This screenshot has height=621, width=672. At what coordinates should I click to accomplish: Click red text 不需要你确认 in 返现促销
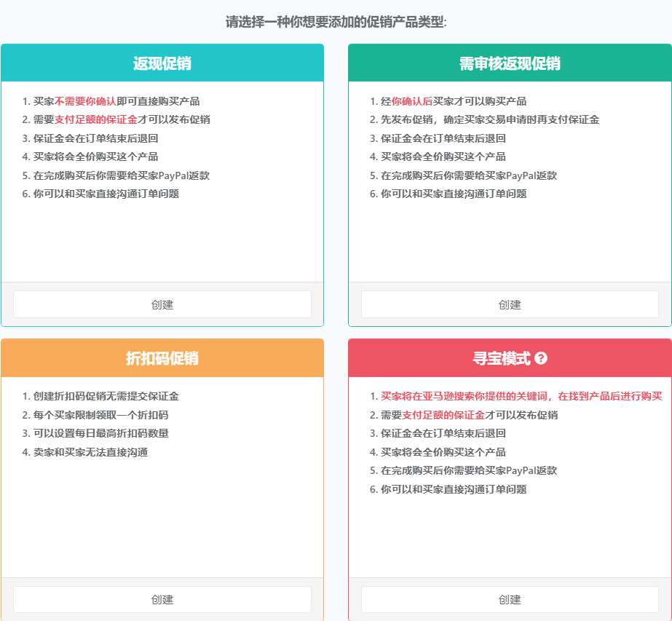(x=85, y=101)
